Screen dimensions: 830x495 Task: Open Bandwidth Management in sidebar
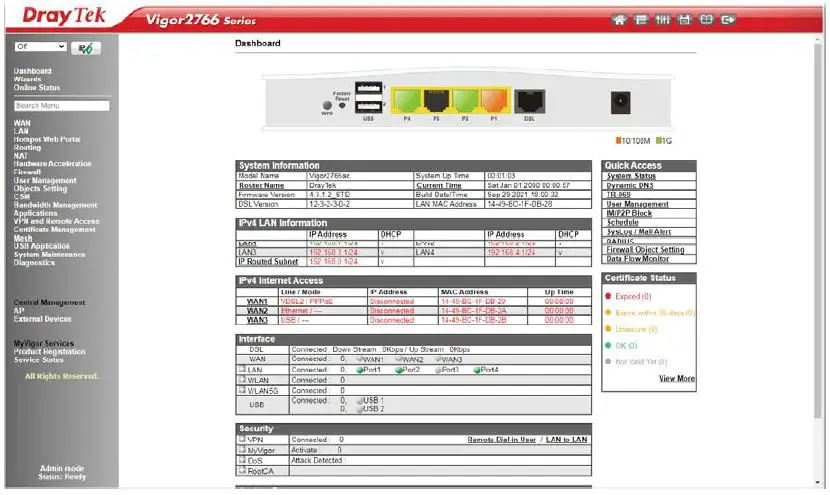(56, 205)
